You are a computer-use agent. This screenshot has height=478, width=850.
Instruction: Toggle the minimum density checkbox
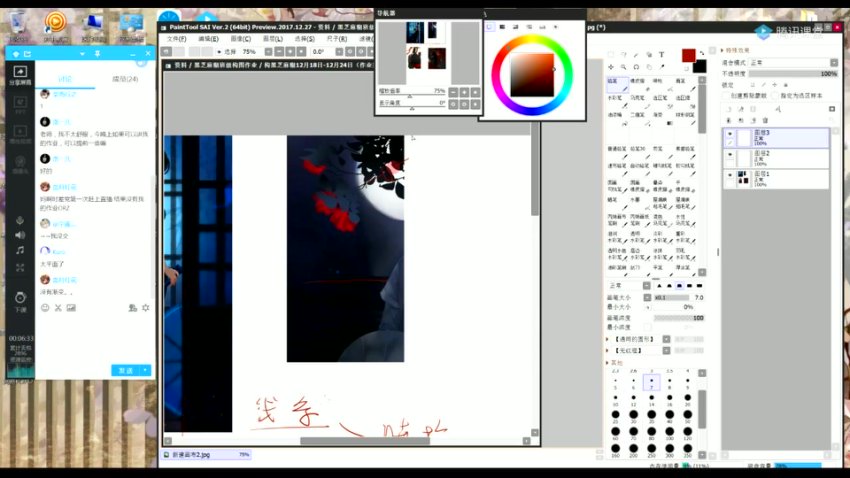click(647, 327)
